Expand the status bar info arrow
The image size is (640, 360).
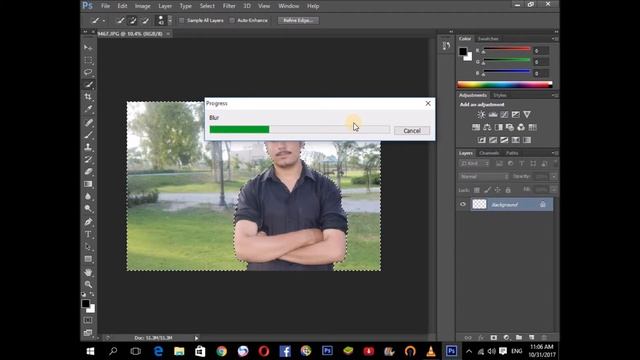(x=196, y=338)
